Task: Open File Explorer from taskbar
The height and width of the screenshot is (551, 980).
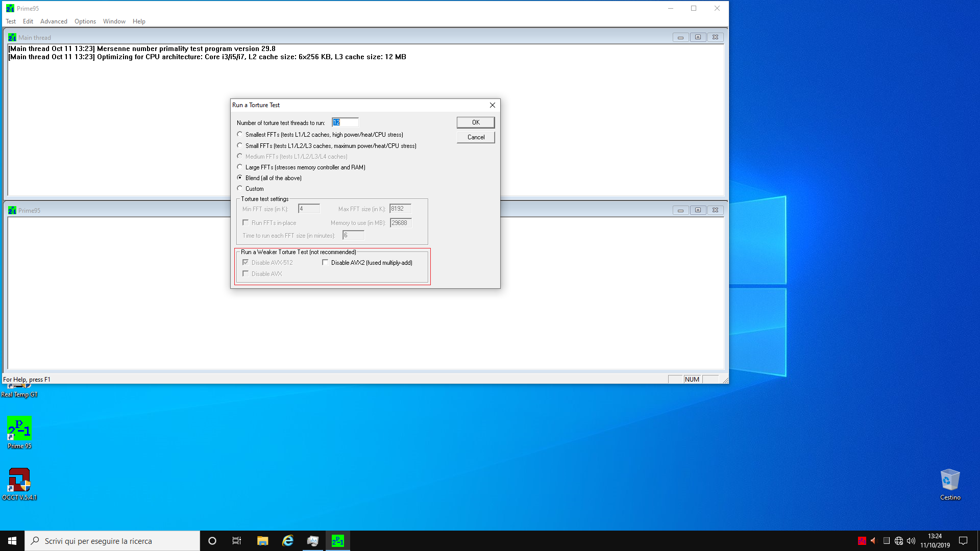Action: click(262, 541)
